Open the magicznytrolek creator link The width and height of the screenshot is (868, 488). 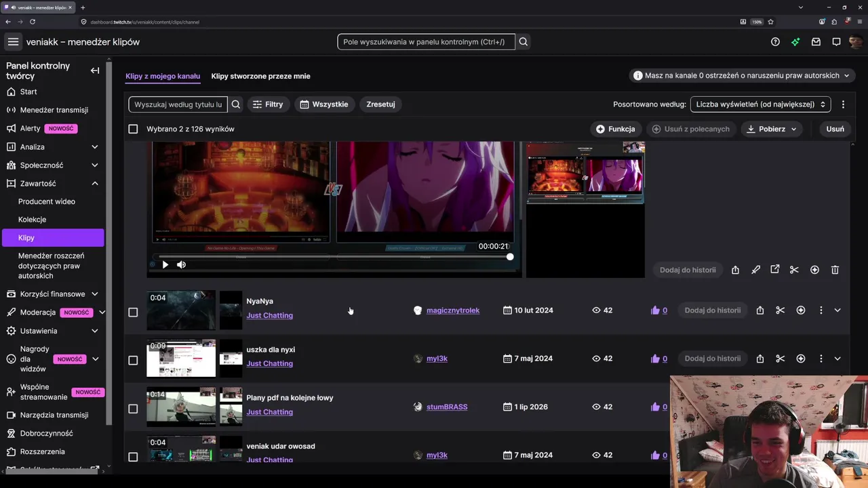click(x=453, y=310)
